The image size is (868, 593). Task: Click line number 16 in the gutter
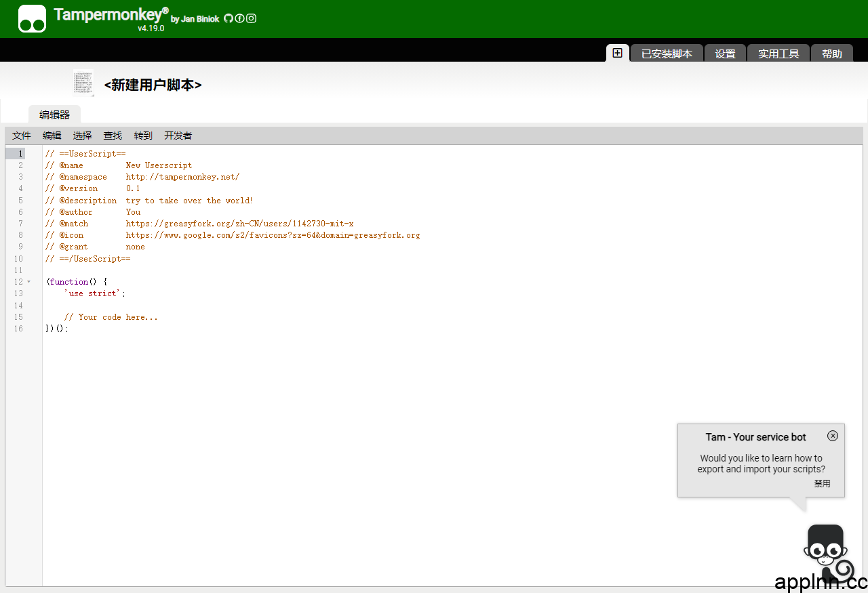(x=19, y=329)
